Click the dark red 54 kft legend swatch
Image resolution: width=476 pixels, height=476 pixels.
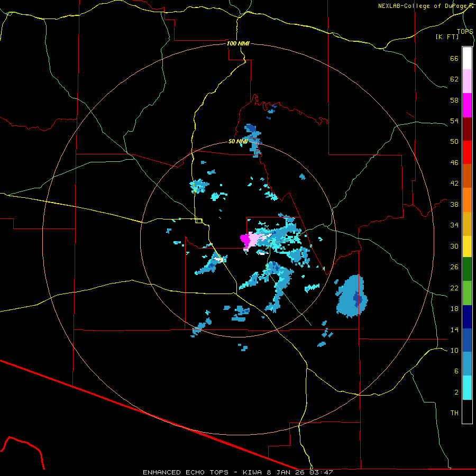click(467, 129)
